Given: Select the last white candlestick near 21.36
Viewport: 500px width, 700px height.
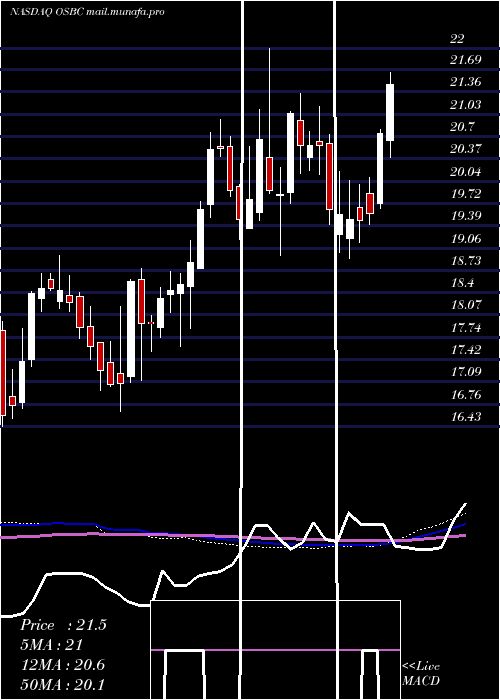Looking at the screenshot, I should click(x=390, y=115).
